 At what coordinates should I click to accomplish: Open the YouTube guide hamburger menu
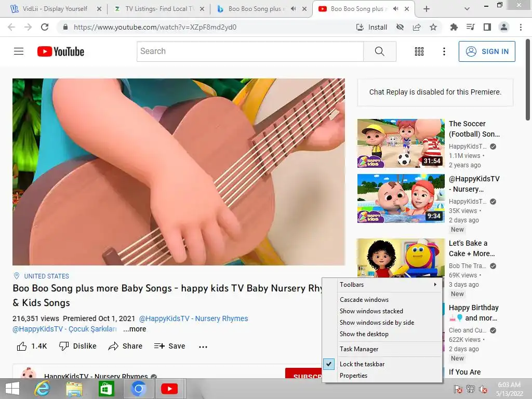pos(19,51)
